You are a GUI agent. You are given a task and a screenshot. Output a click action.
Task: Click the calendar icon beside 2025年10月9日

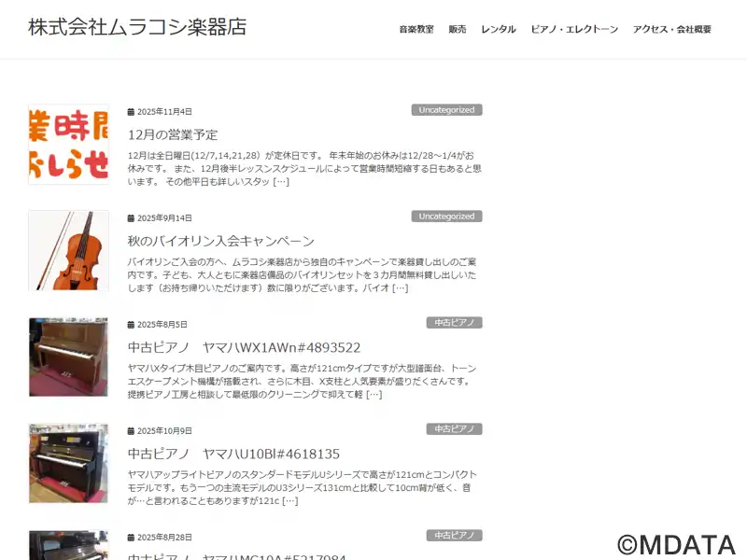pos(131,431)
